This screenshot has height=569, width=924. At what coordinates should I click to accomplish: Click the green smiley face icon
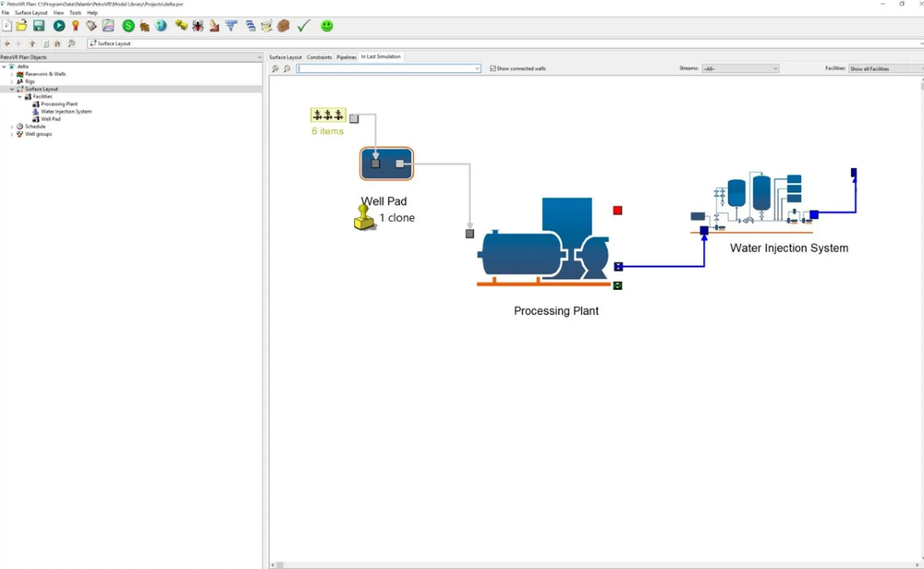(x=326, y=25)
